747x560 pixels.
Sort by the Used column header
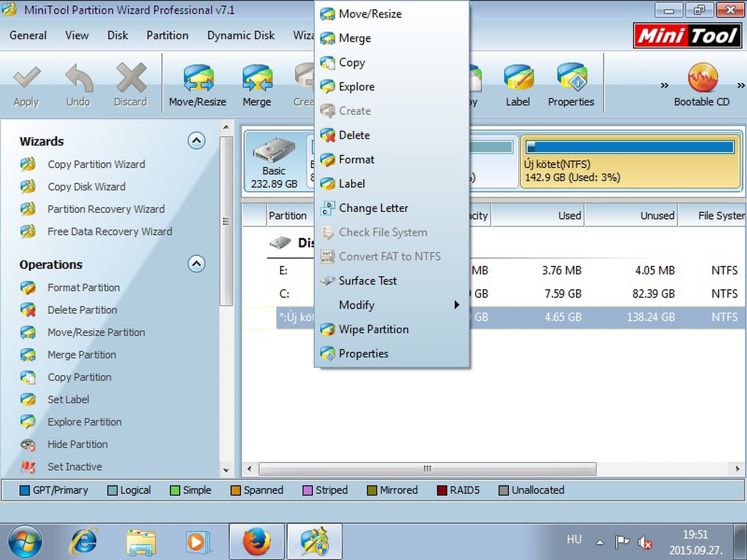click(x=538, y=216)
